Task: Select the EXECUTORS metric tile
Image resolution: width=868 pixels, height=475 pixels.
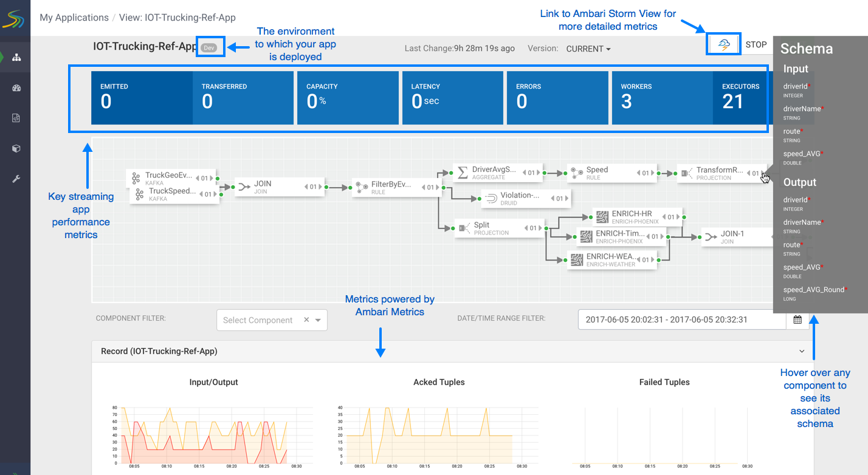Action: (x=740, y=97)
